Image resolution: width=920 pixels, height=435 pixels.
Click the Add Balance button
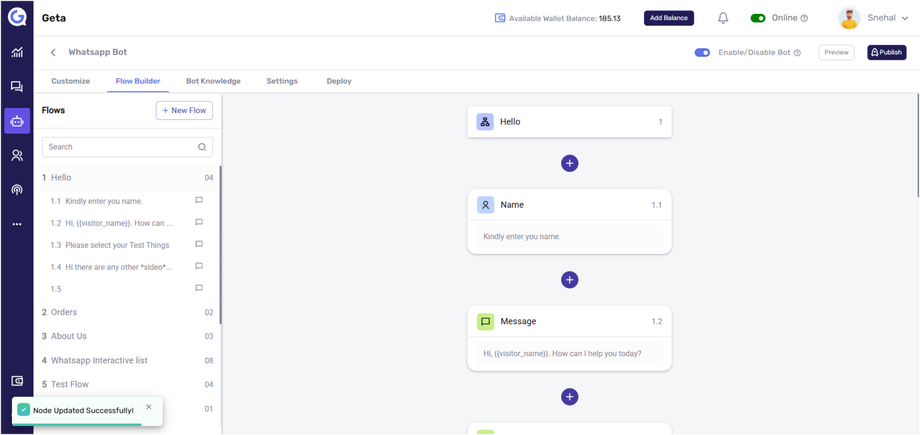coord(669,18)
